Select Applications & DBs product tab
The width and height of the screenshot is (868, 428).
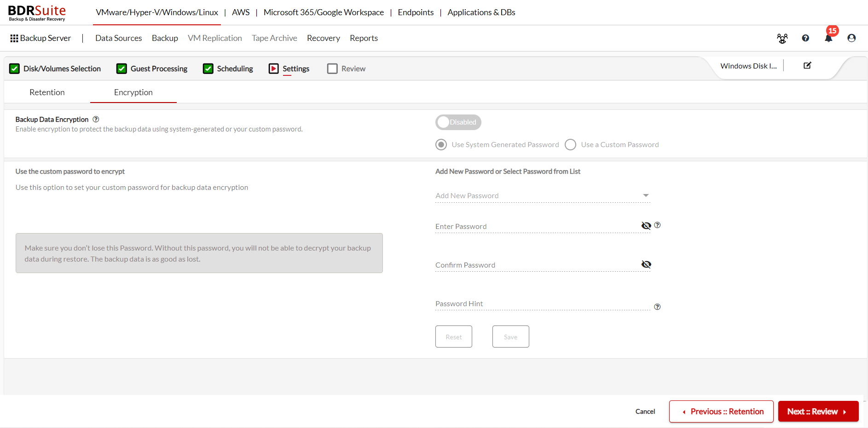(481, 12)
